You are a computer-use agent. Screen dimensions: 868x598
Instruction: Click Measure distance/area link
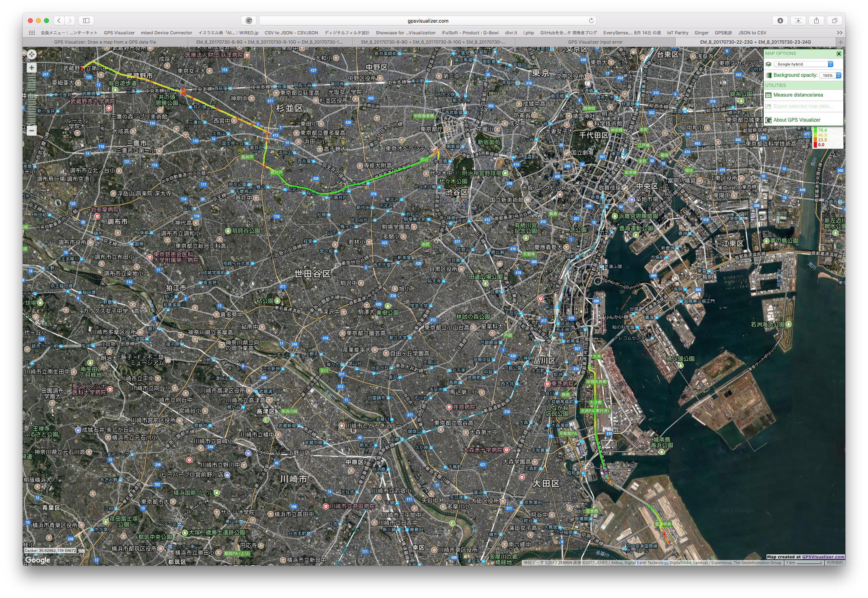(798, 95)
